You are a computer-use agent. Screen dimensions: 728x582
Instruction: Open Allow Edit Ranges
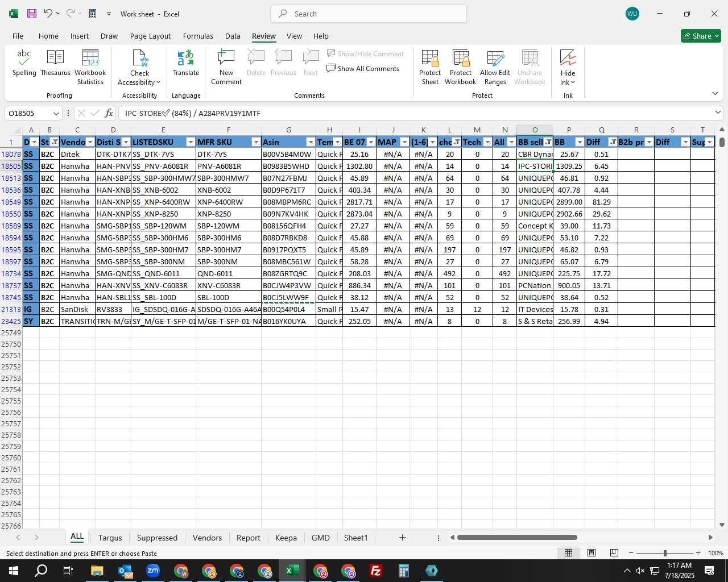point(495,67)
